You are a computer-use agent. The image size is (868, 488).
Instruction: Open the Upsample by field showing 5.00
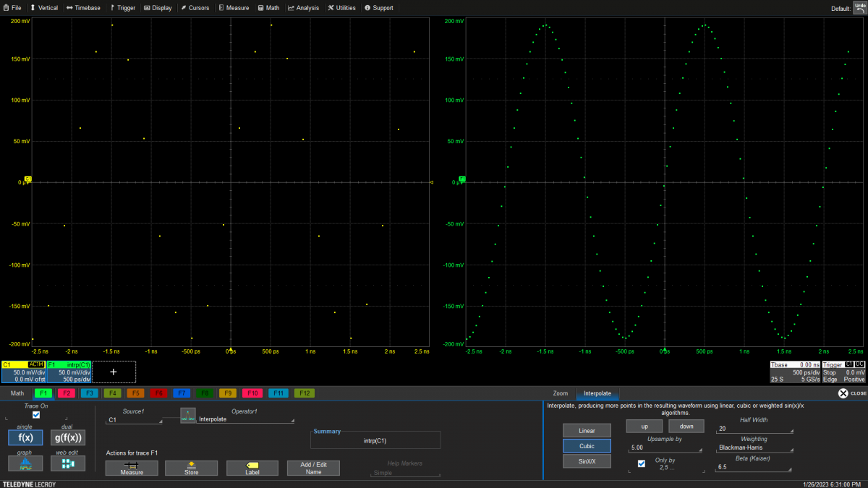point(665,448)
